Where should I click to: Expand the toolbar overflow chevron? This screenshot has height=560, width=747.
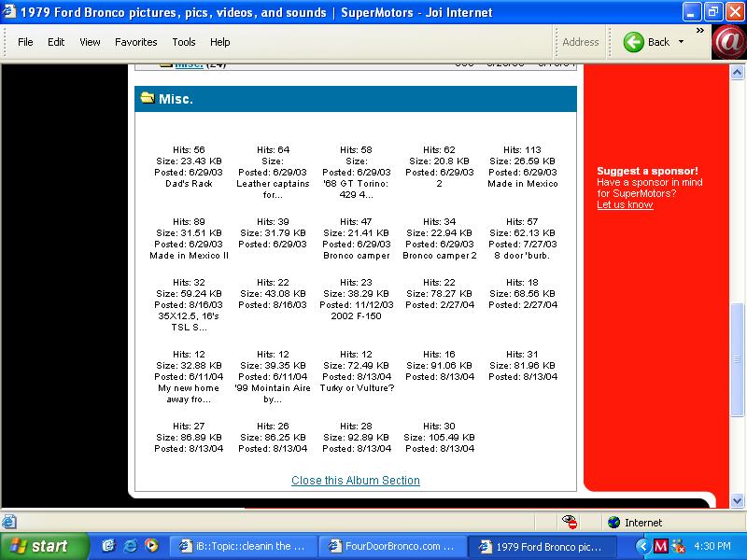tap(699, 31)
